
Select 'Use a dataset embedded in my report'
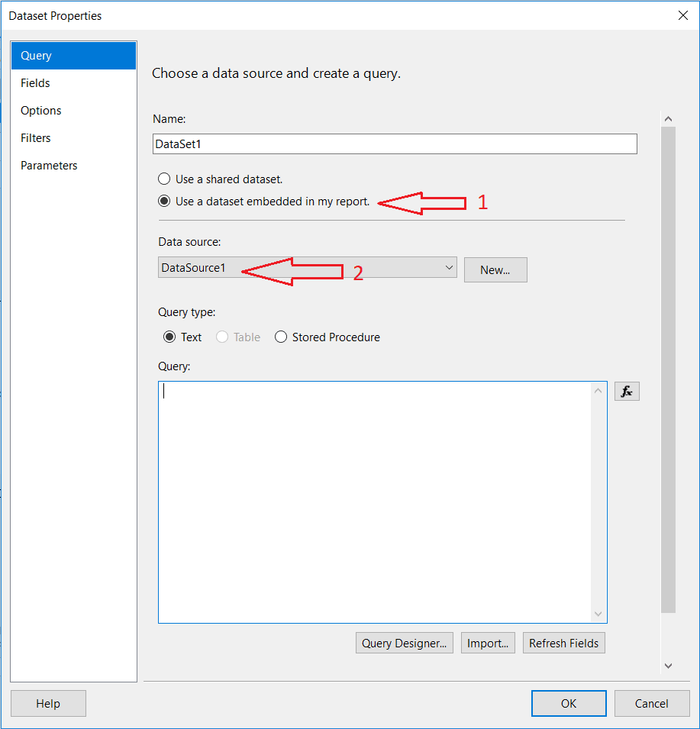[164, 202]
